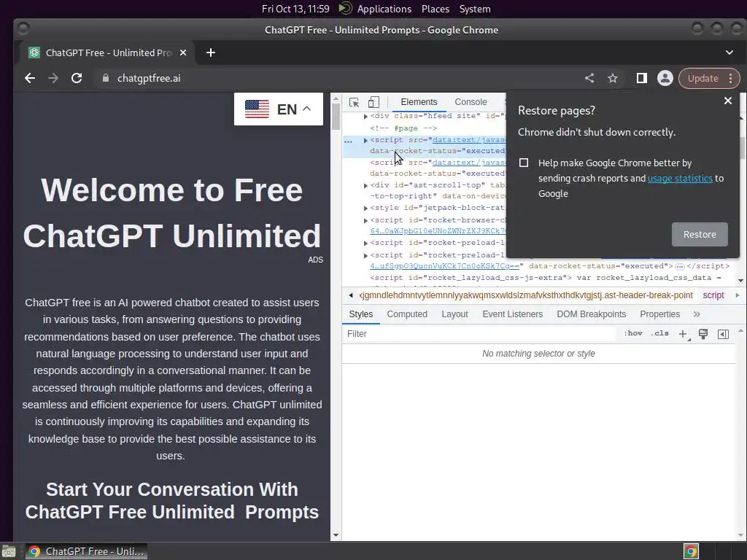Expand the highlighted script src node
Viewport: 747px width, 560px height.
(365, 141)
